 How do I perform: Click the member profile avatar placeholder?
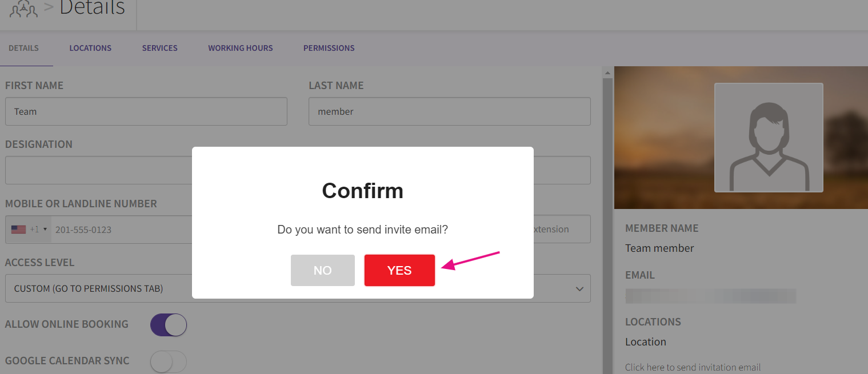tap(769, 138)
